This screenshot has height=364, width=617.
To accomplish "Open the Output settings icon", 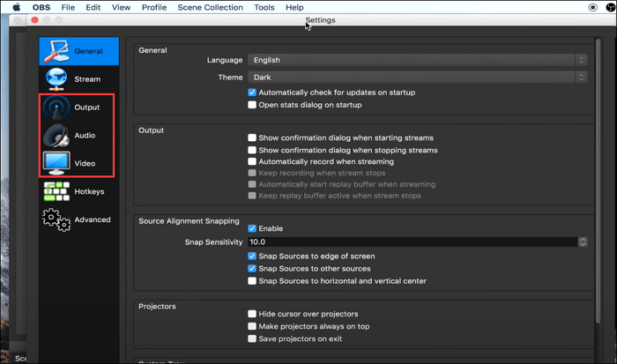I will coord(56,108).
